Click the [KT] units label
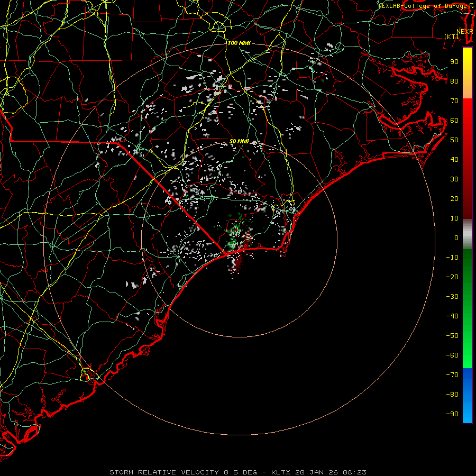The image size is (476, 476). (451, 36)
